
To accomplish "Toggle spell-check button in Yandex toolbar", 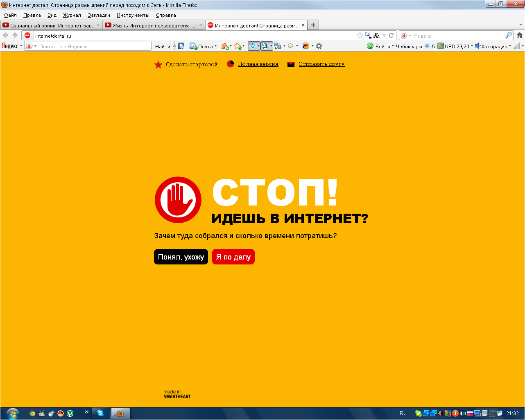I will tap(252, 46).
